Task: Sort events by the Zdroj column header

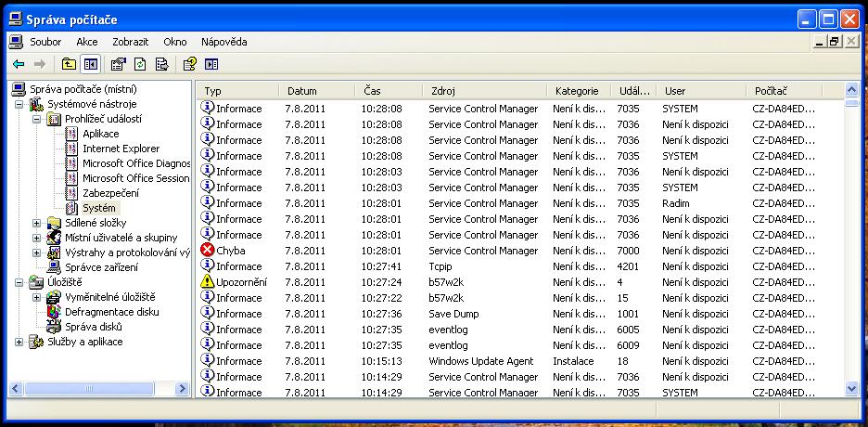Action: [x=482, y=91]
